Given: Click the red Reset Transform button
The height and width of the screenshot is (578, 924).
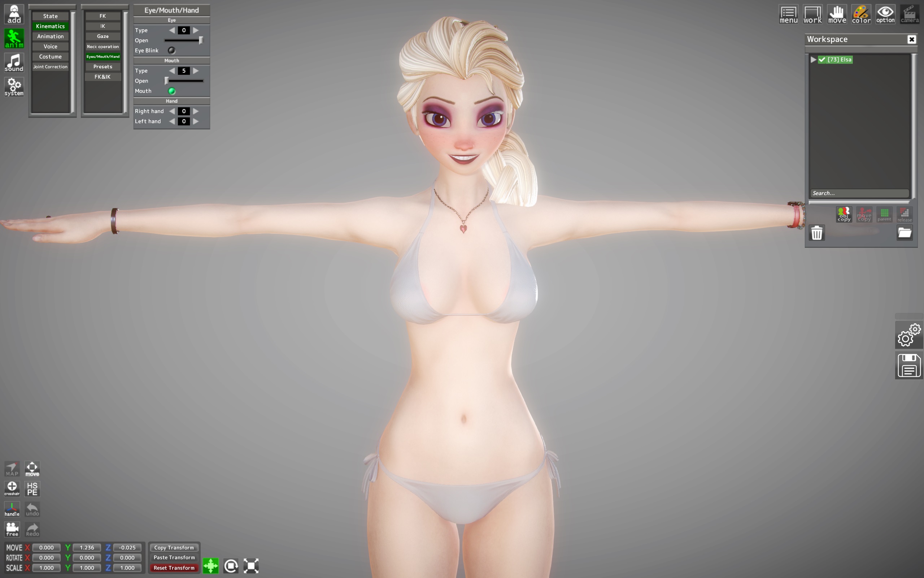Looking at the screenshot, I should (174, 568).
